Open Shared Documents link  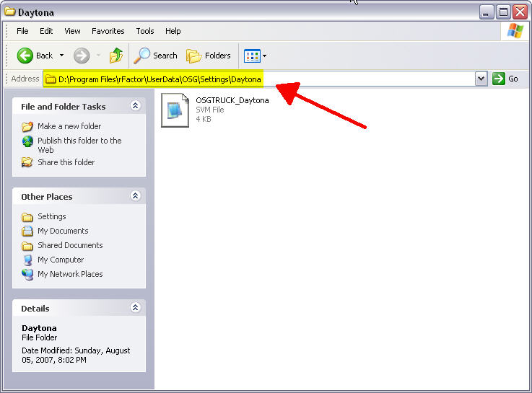[70, 245]
